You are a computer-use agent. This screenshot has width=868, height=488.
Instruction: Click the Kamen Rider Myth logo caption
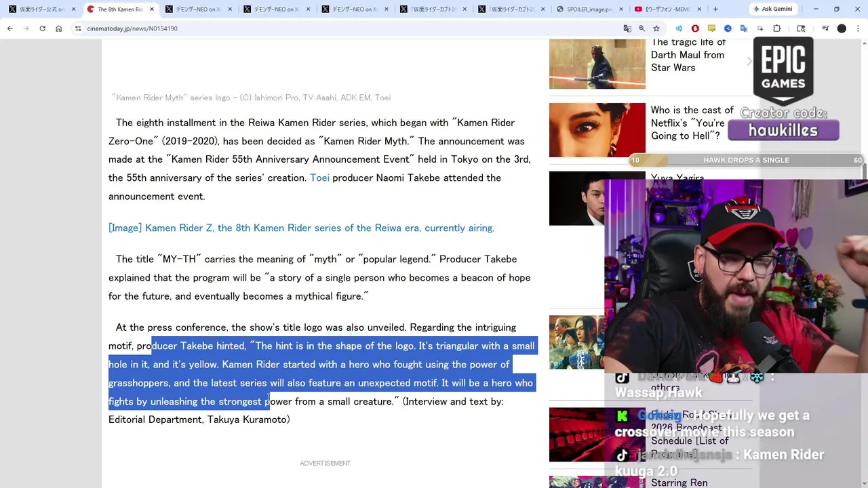(x=252, y=98)
